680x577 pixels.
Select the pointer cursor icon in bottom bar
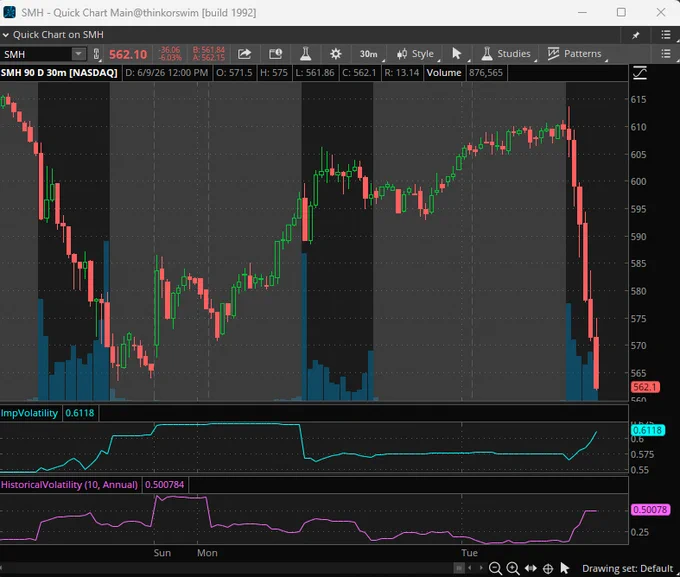[x=565, y=568]
